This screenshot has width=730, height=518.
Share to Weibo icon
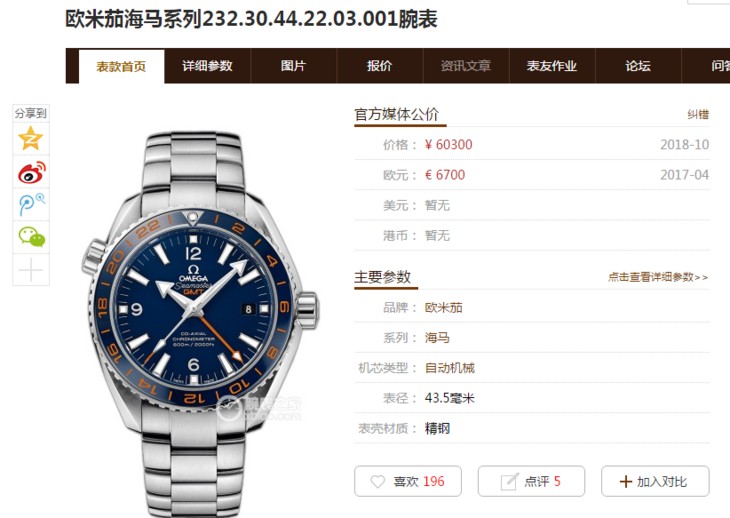[32, 172]
